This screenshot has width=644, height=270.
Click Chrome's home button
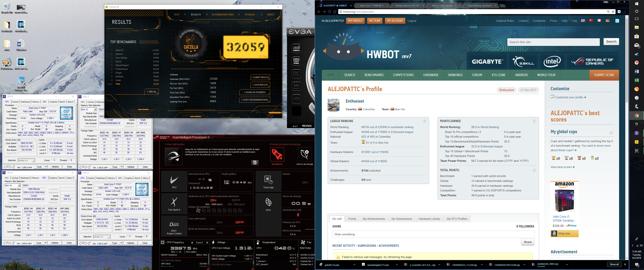335,12
